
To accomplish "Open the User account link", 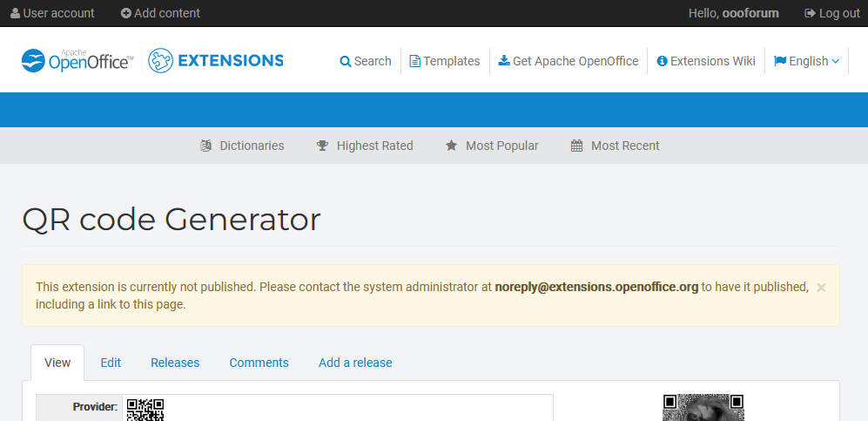I will (52, 13).
